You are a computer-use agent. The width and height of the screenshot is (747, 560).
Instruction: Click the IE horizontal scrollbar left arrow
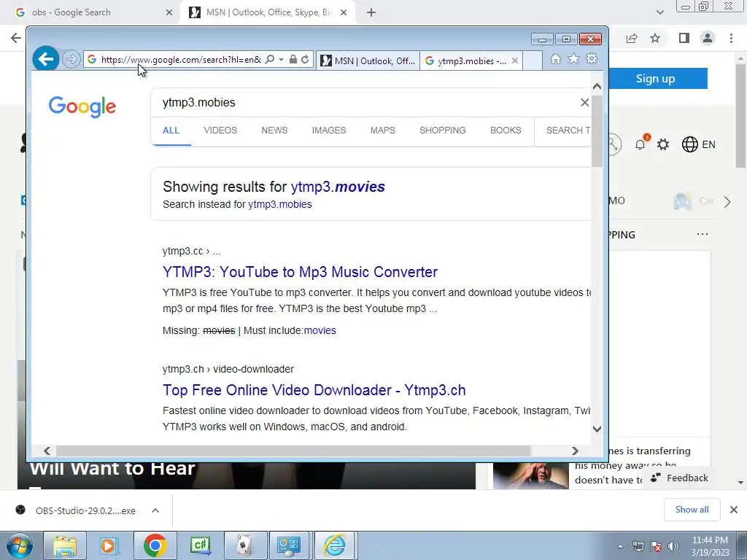47,451
